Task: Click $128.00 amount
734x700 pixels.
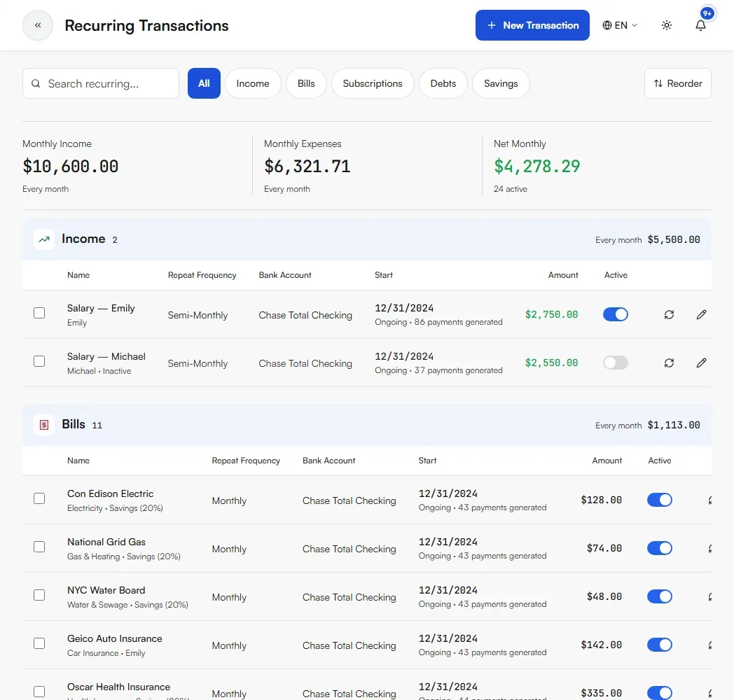Action: pos(601,500)
